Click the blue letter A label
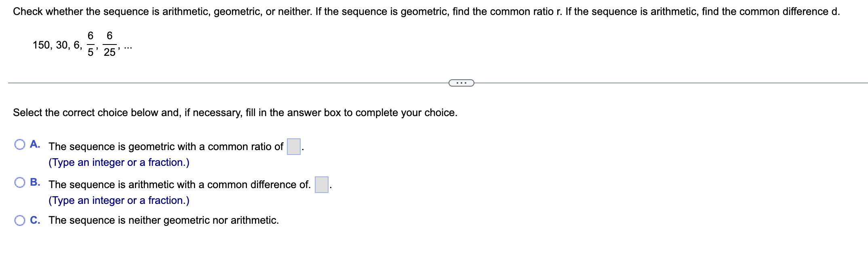 tap(35, 144)
